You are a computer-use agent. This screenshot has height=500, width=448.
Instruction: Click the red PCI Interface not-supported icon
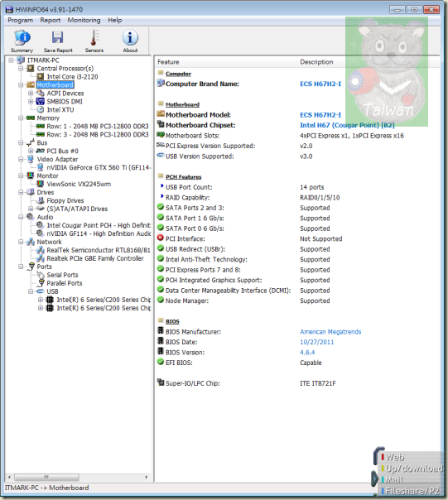tap(161, 238)
